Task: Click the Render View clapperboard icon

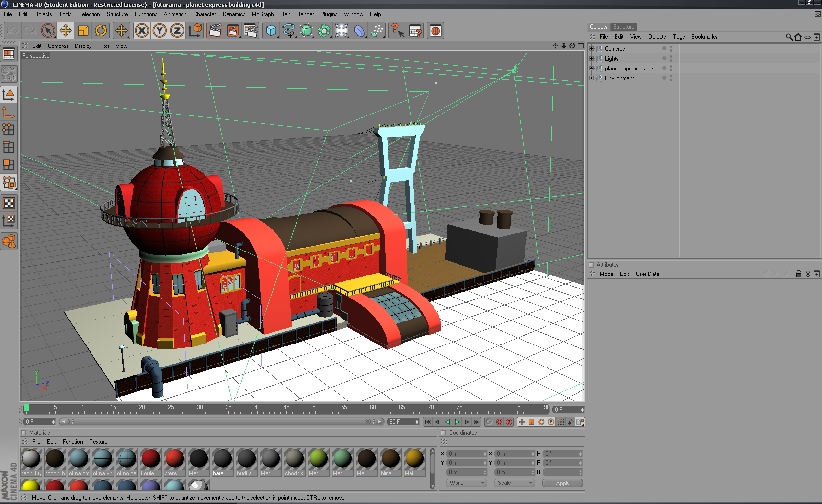Action: pos(215,31)
